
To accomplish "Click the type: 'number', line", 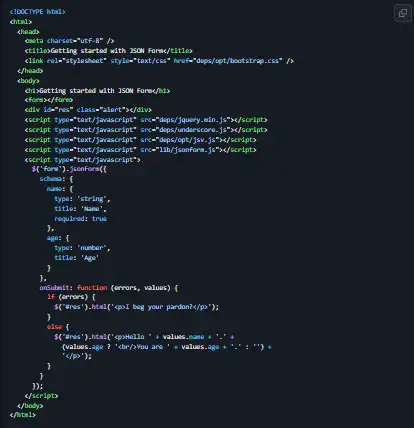I will pos(82,248).
